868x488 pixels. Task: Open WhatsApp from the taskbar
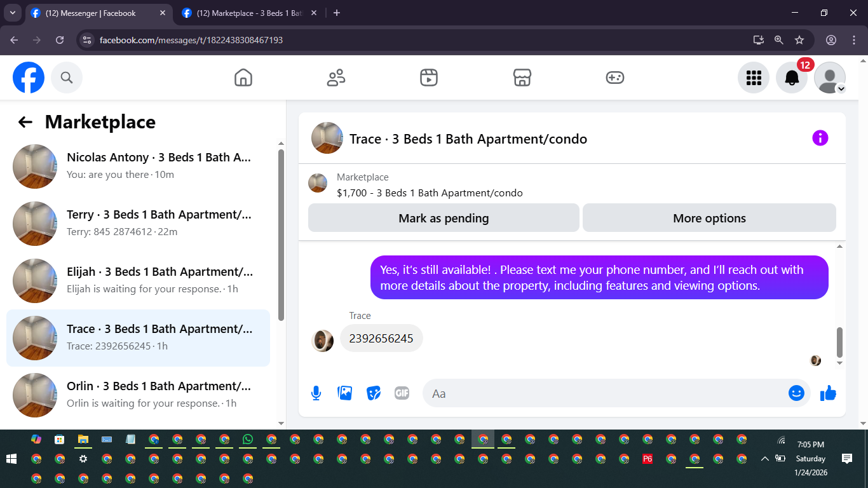(248, 439)
